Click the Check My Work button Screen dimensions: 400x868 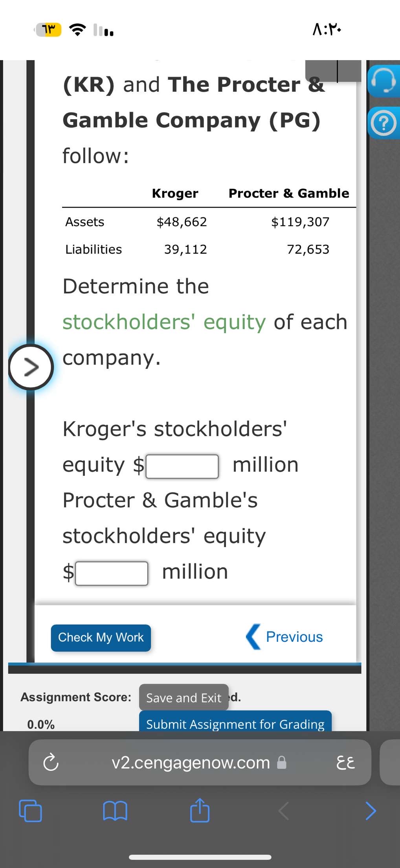[x=101, y=638]
